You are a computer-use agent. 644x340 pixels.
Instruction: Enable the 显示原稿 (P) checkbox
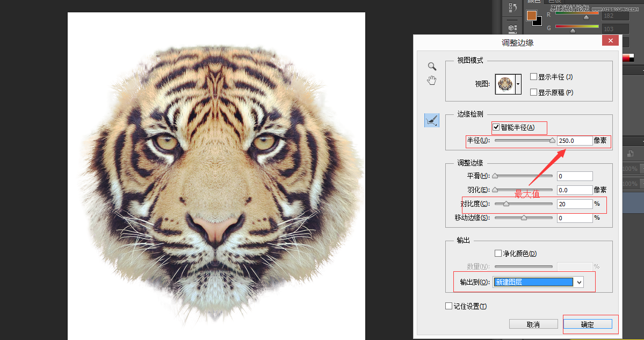point(533,92)
